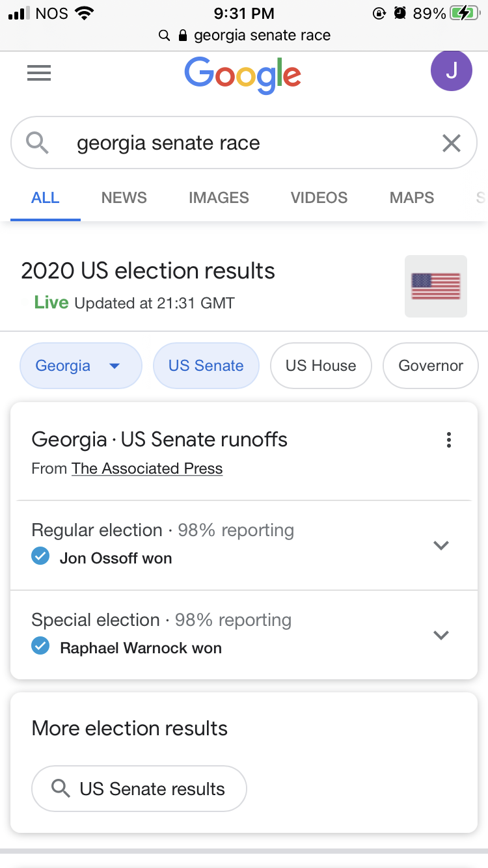
Task: Open The Associated Press source link
Action: [x=147, y=468]
